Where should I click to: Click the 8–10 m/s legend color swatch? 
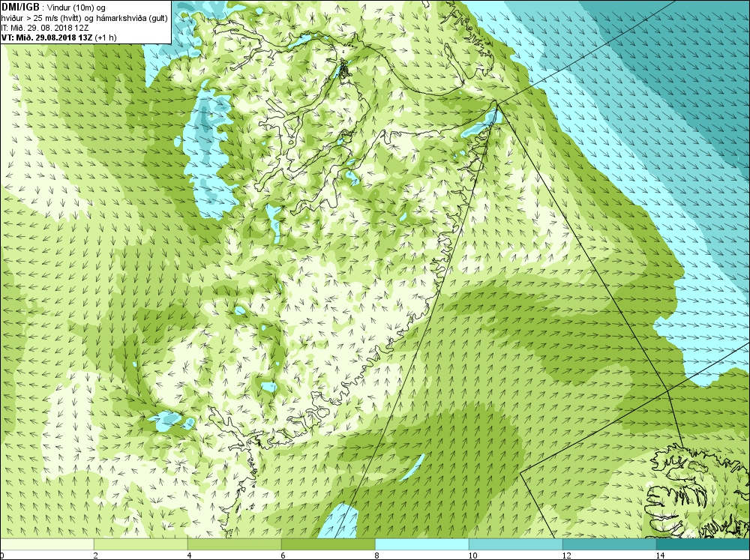[x=421, y=544]
